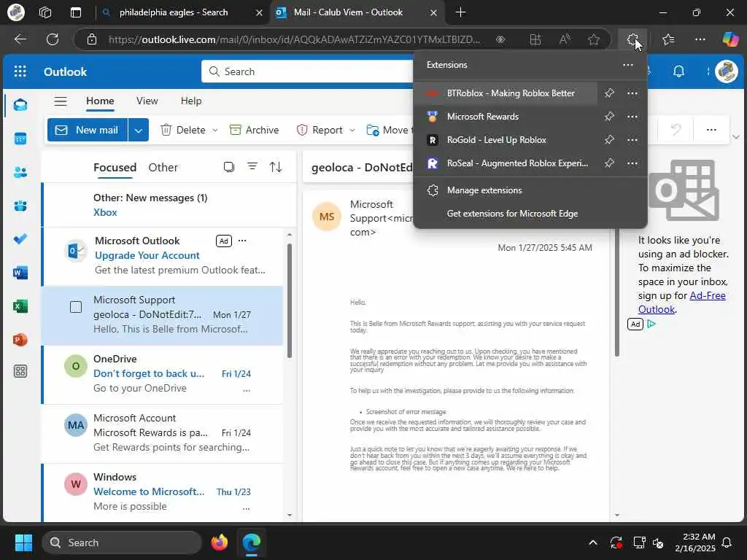Screen dimensions: 747x560
Task: Expand the Delete dropdown arrow
Action: tap(215, 130)
